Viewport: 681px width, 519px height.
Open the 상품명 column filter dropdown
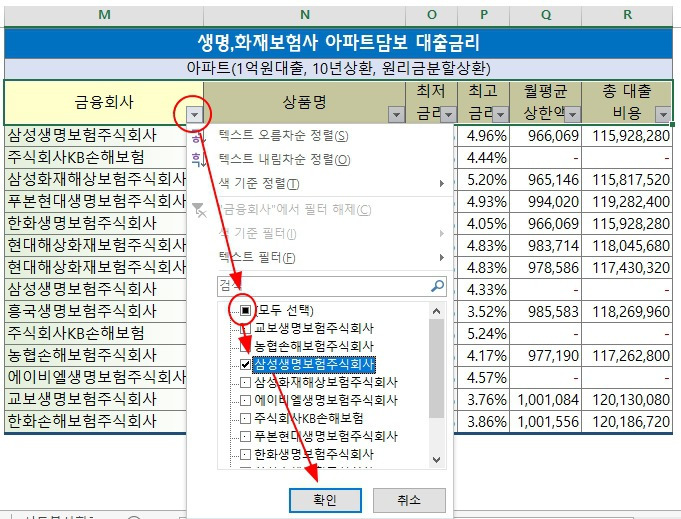[396, 115]
